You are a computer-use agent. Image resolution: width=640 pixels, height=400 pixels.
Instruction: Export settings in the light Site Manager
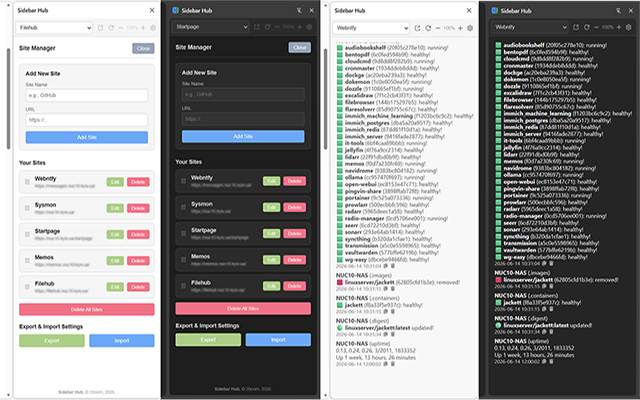click(x=52, y=340)
